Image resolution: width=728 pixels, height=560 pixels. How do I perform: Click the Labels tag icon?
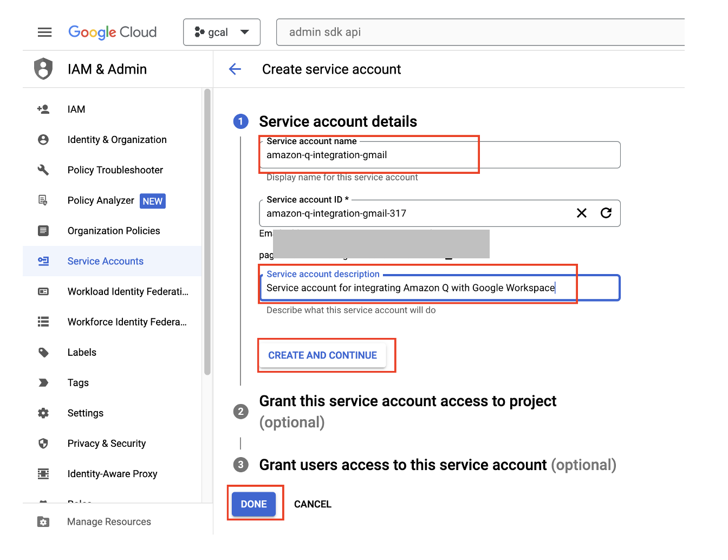pyautogui.click(x=43, y=353)
